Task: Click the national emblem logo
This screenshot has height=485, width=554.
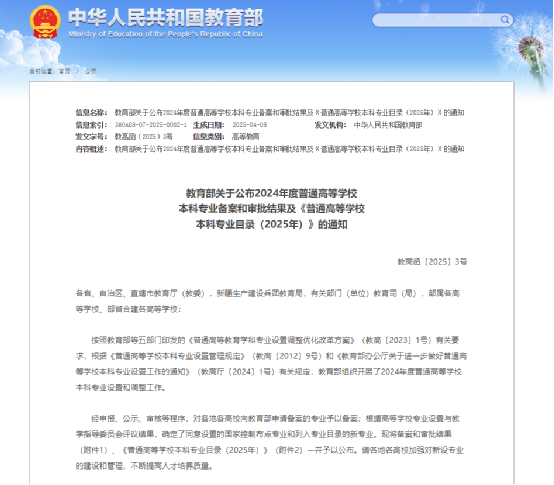Action: point(45,22)
